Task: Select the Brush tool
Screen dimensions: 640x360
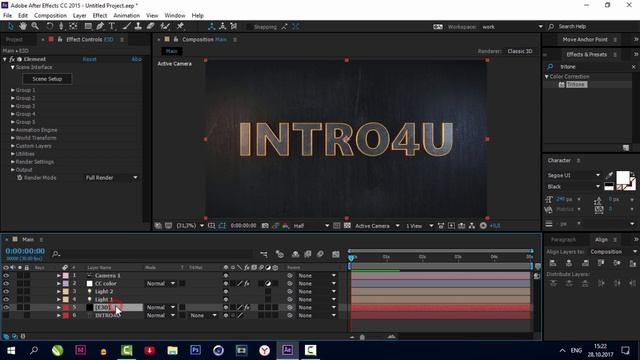Action: click(127, 27)
